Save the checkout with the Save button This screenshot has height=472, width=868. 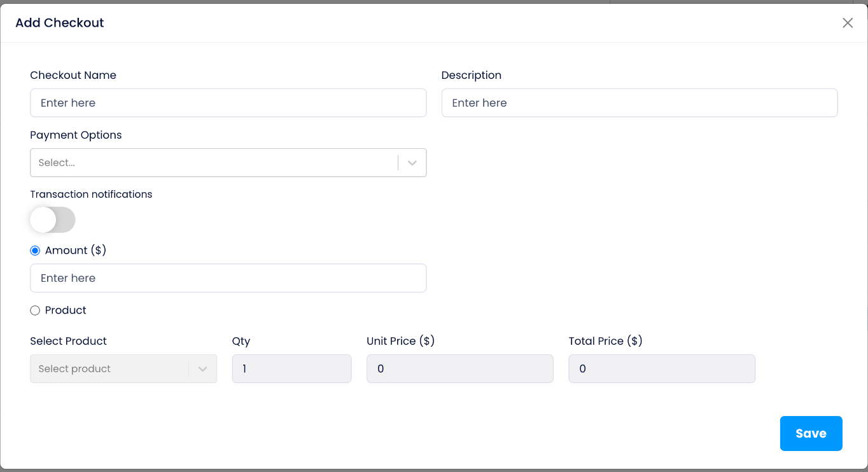tap(811, 434)
